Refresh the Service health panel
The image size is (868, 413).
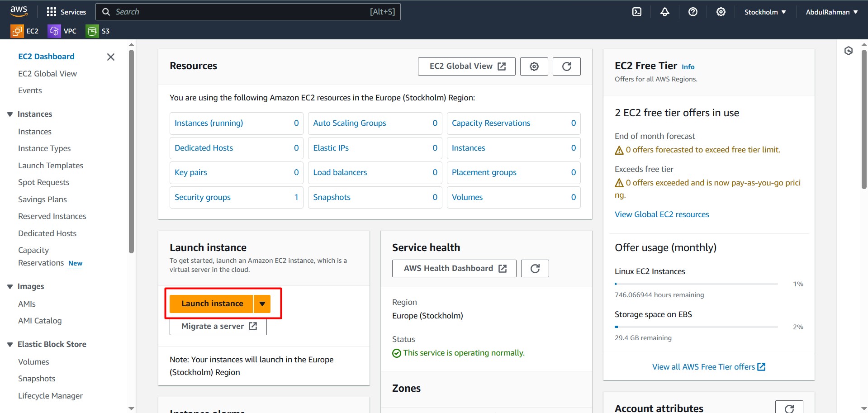535,269
